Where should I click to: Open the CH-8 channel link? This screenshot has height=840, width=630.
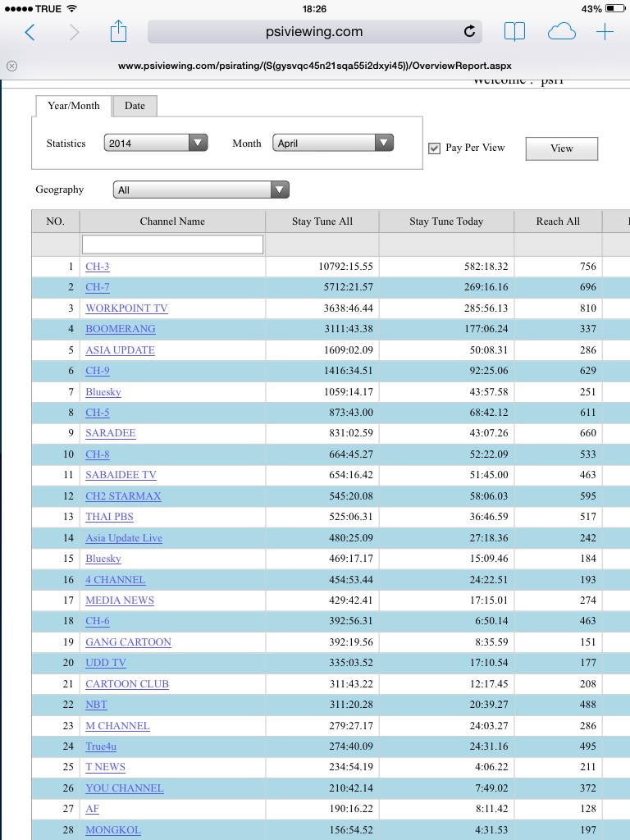pyautogui.click(x=97, y=454)
